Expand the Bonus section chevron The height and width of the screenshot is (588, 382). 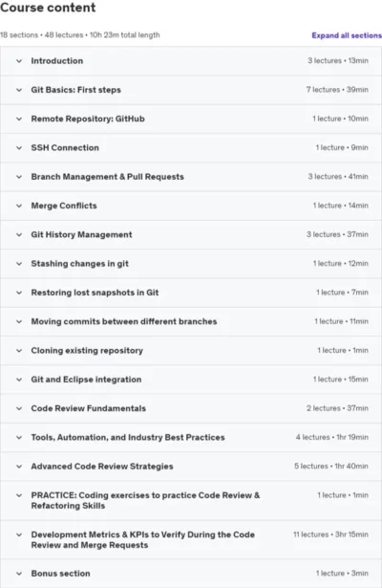coord(19,574)
